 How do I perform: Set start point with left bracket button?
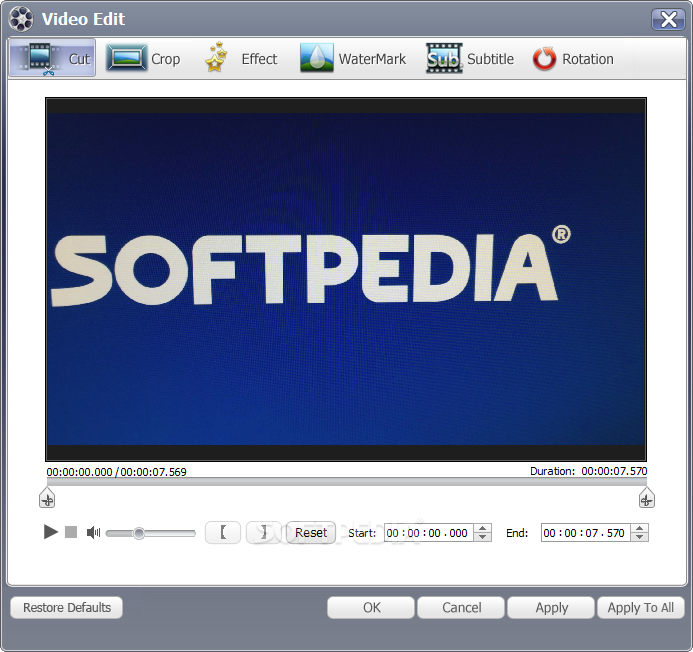point(223,532)
